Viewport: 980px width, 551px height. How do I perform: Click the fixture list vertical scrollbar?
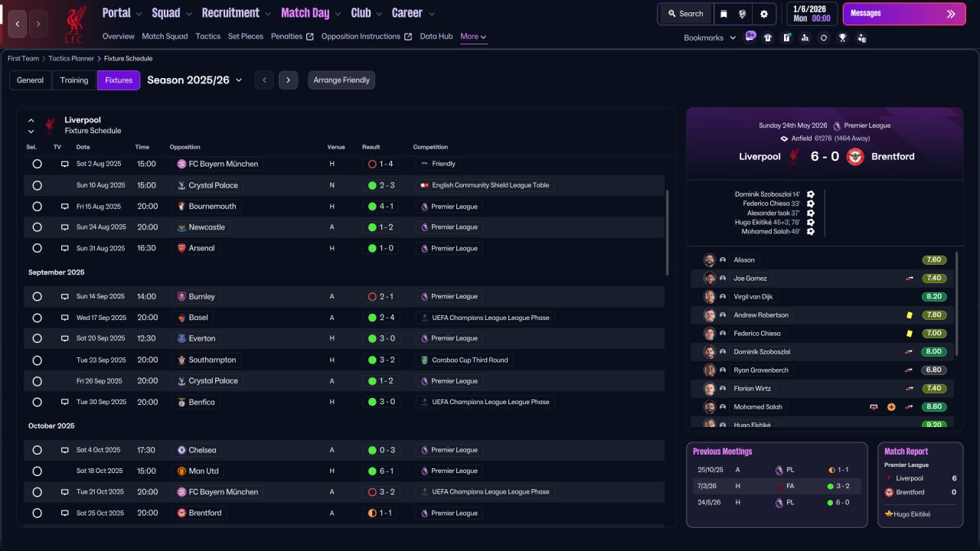(668, 233)
